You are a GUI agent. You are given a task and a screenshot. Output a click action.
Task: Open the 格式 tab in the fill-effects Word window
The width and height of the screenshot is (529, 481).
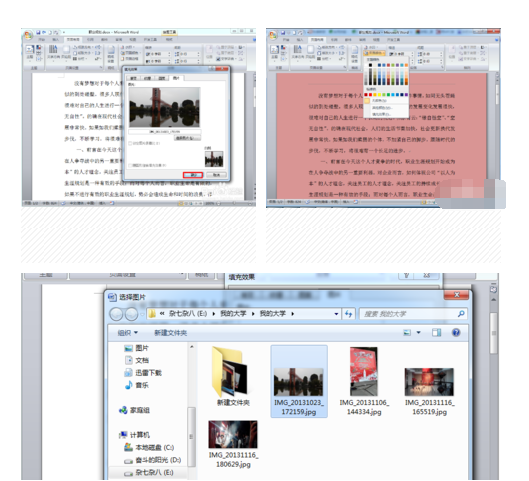pos(169,39)
